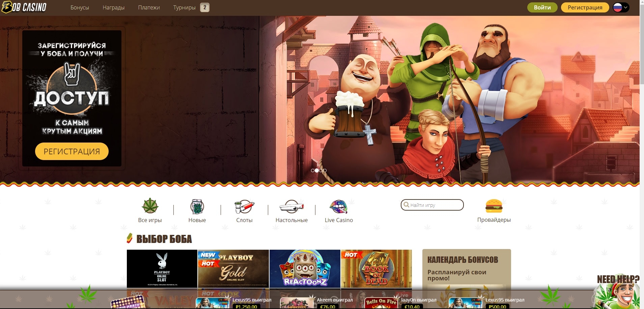Open the Новые games jar icon
This screenshot has height=309, width=644.
click(x=197, y=206)
